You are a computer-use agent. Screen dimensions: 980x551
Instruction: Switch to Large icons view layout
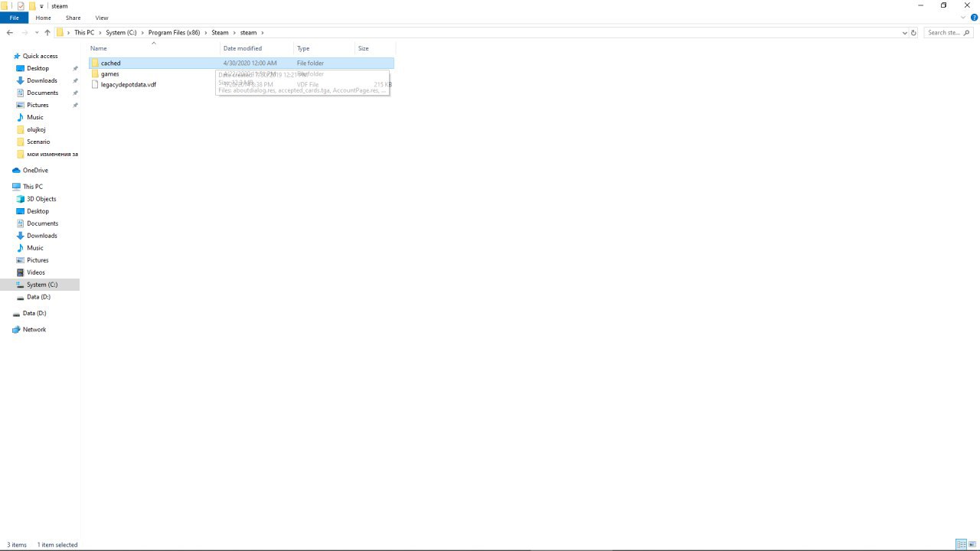972,545
